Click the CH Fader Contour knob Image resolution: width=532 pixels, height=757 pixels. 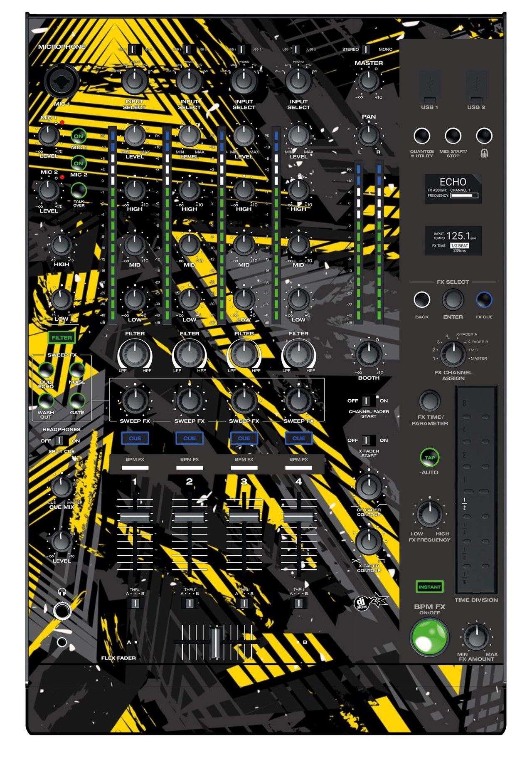point(369,487)
